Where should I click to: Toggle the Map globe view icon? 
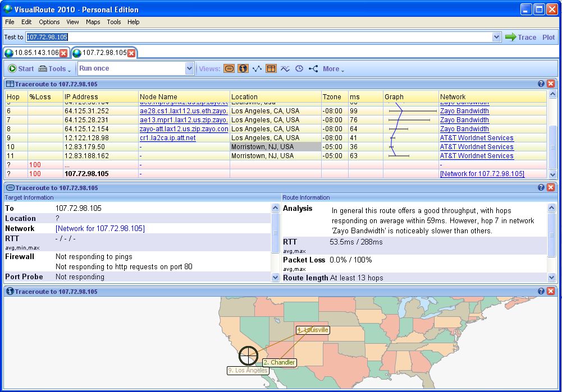click(x=243, y=68)
